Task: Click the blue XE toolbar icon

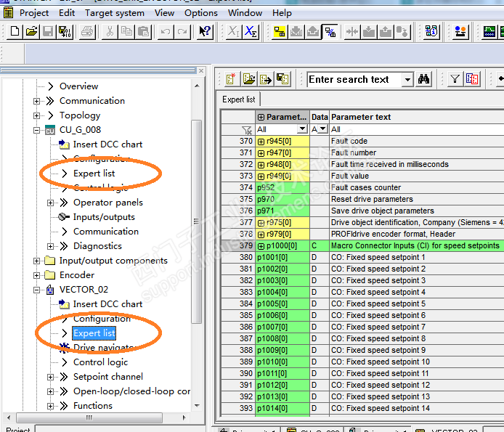Action: (x=251, y=31)
